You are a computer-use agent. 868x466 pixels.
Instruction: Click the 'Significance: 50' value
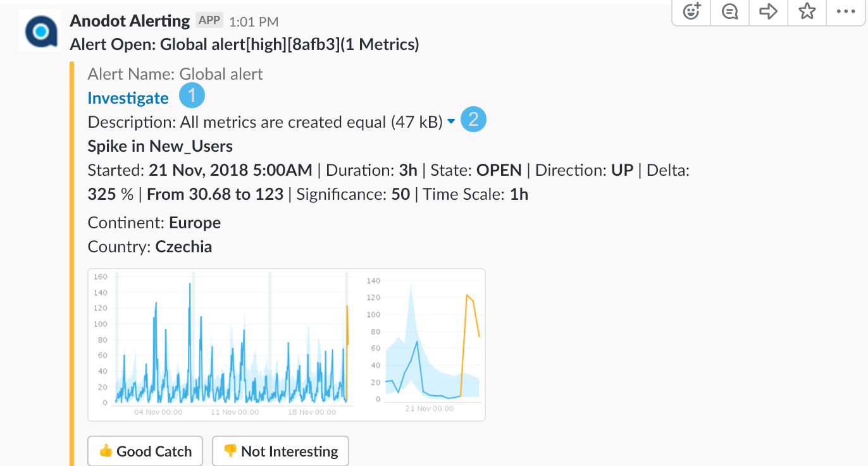point(353,194)
